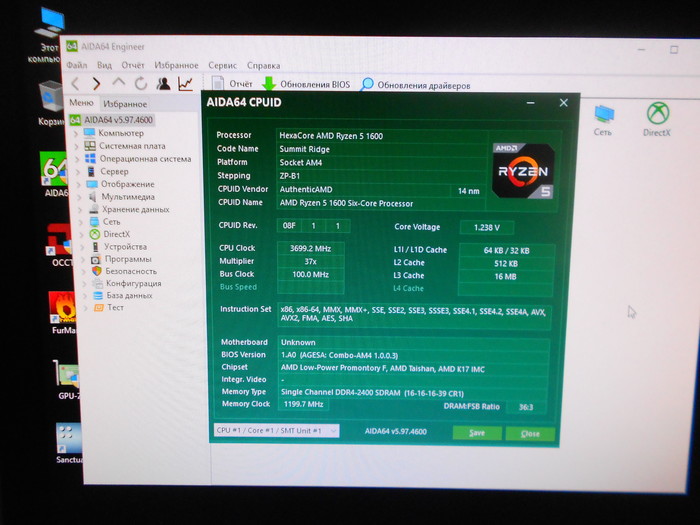Open DirectX icon in the right pane
This screenshot has width=700, height=525.
click(x=657, y=118)
